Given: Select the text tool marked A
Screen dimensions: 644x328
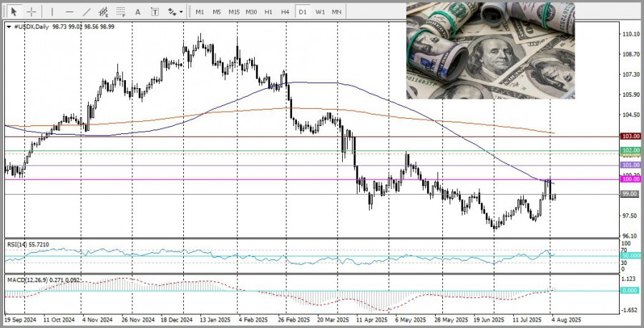Looking at the screenshot, I should tap(137, 12).
